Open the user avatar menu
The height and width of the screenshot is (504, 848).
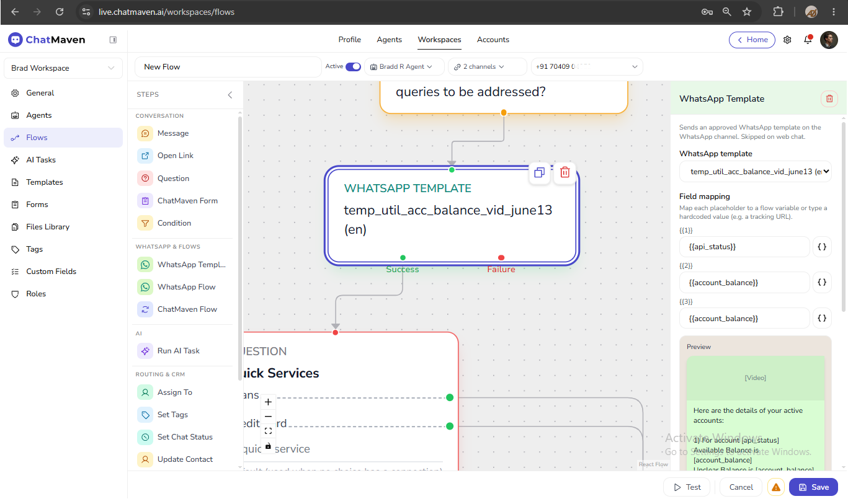(829, 40)
